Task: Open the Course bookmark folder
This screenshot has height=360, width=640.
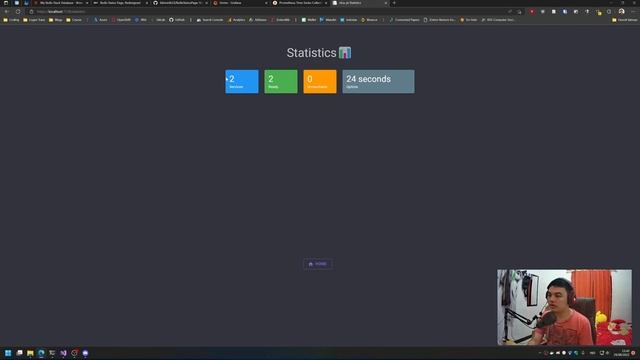Action: tap(74, 20)
